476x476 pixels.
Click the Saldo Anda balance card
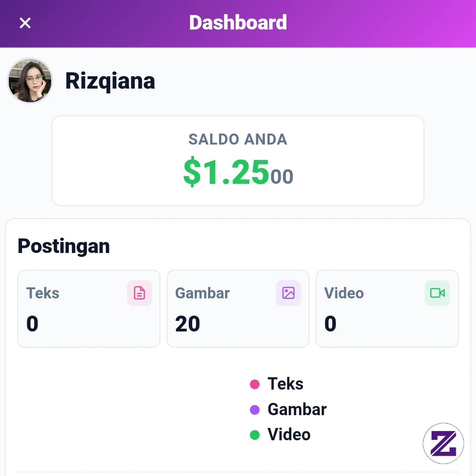pyautogui.click(x=238, y=161)
